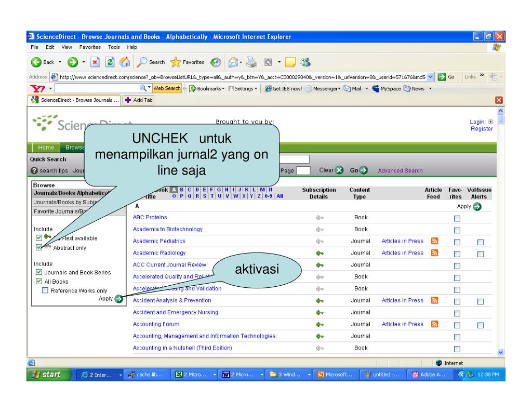Click the green Forward arrow button
The image size is (532, 399).
tap(73, 62)
